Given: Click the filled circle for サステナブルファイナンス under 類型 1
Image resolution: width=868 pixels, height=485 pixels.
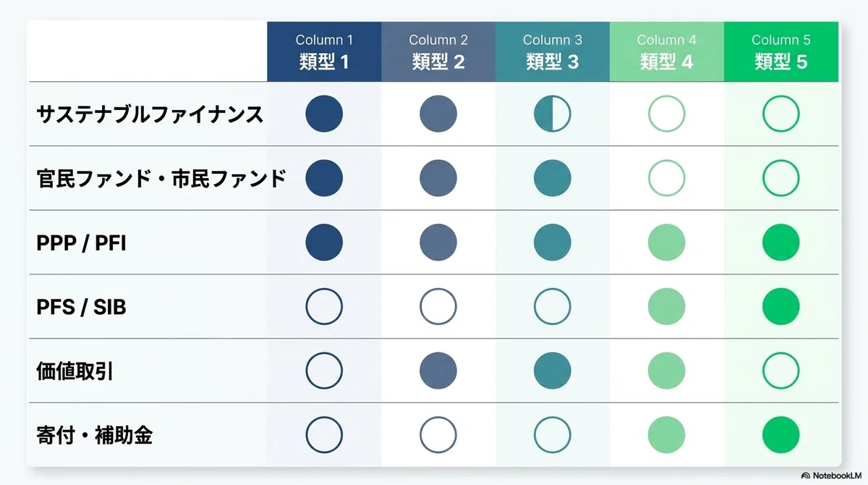Looking at the screenshot, I should click(x=324, y=114).
